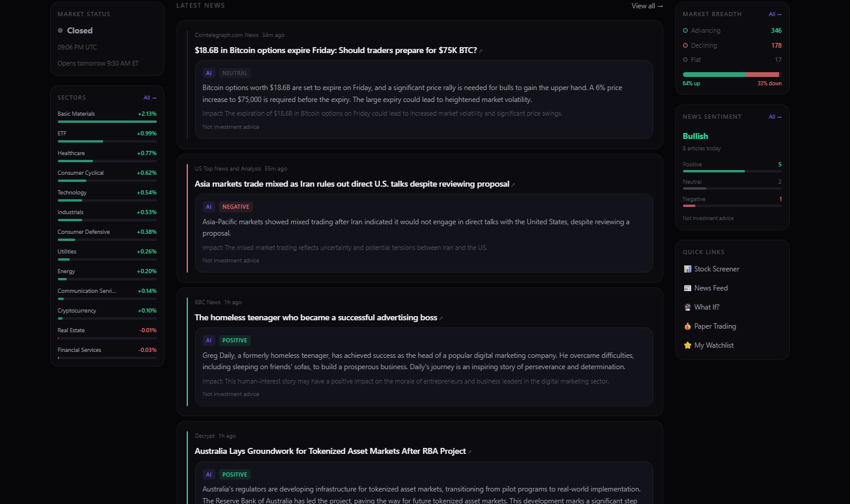The height and width of the screenshot is (504, 850).
Task: Click the Positive sentiment progress bar
Action: point(732,171)
